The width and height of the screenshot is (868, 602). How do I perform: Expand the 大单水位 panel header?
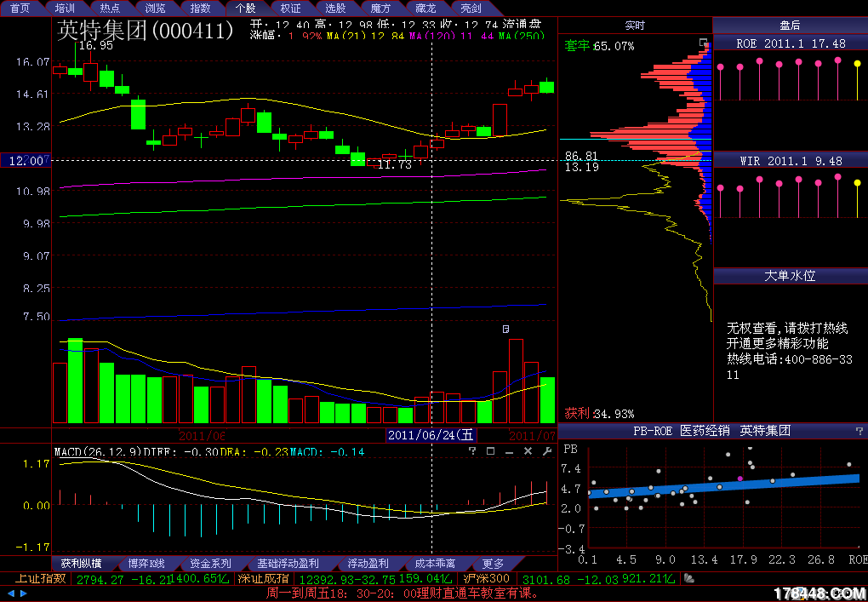[790, 276]
